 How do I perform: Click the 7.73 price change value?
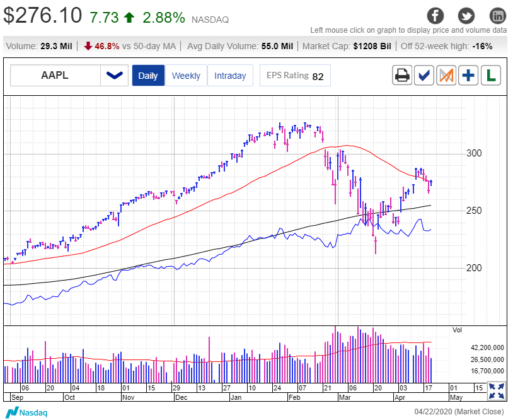coord(104,18)
